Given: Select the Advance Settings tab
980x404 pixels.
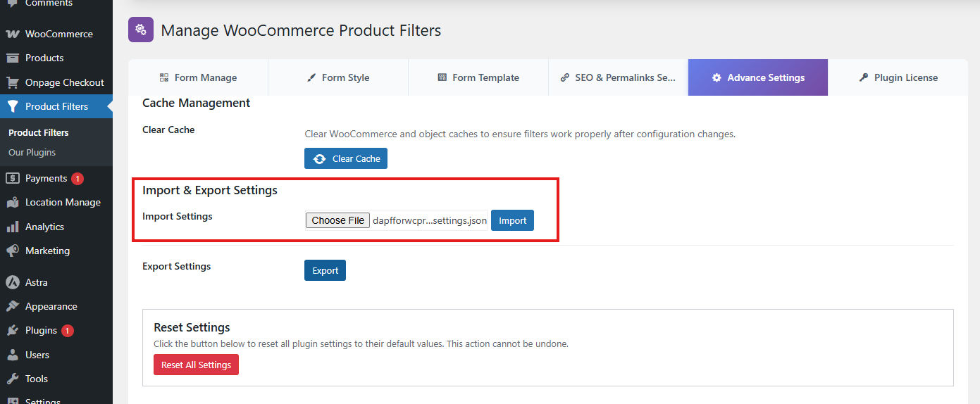Looking at the screenshot, I should (x=758, y=77).
